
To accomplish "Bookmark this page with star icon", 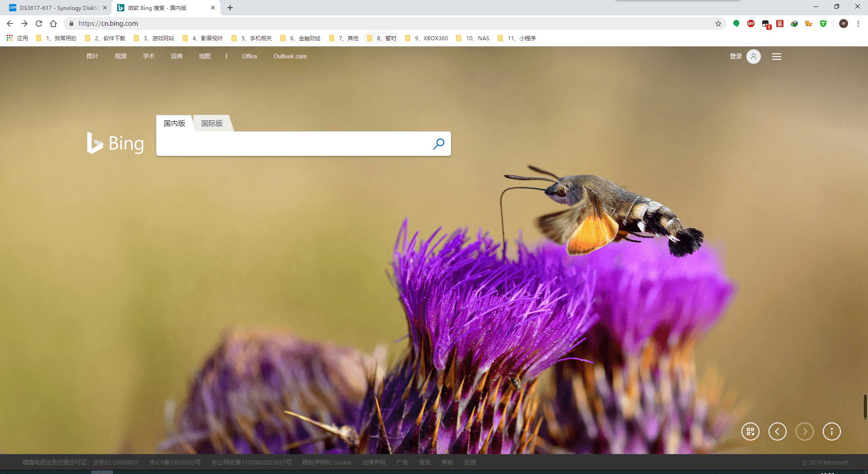I will tap(718, 24).
